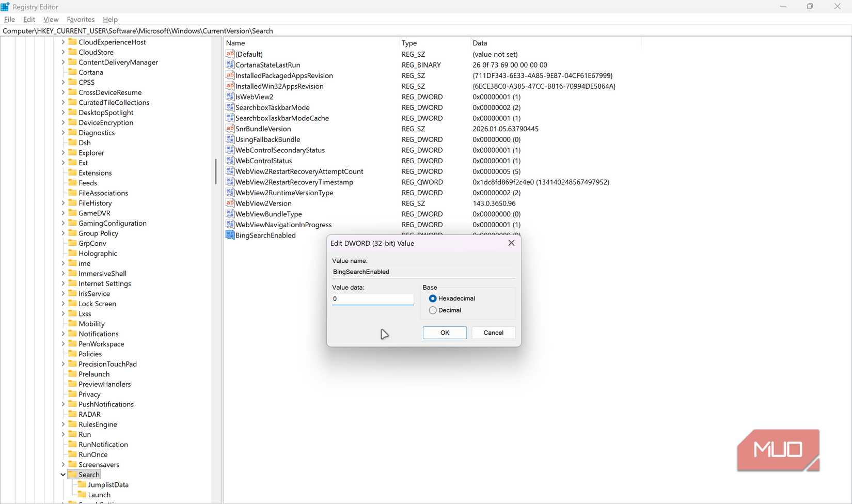Select the GameDVR key
Viewport: 852px width, 504px height.
pos(94,213)
